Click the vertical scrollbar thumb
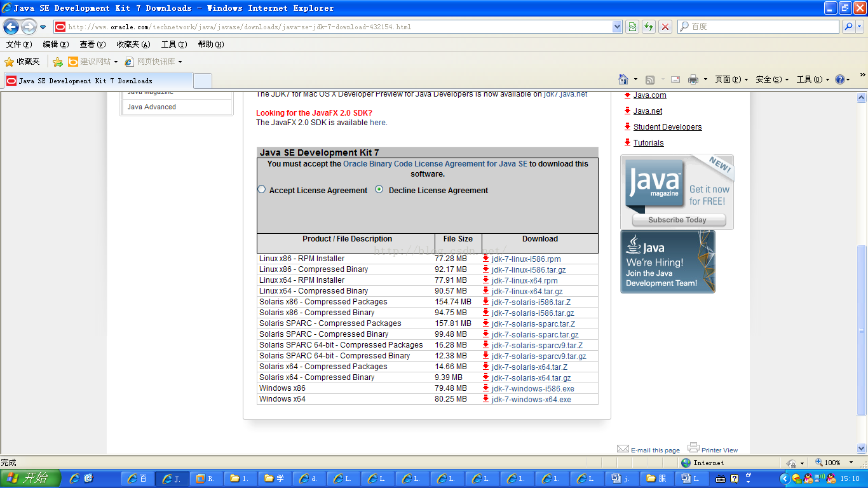 [x=862, y=330]
